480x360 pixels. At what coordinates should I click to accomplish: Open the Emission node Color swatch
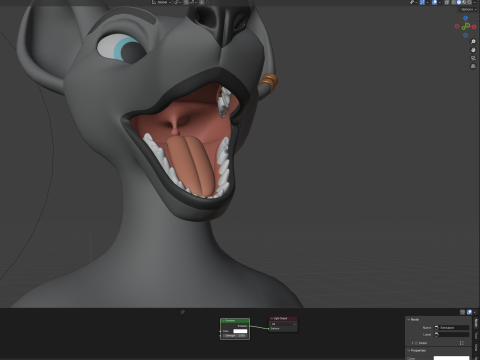(x=240, y=331)
